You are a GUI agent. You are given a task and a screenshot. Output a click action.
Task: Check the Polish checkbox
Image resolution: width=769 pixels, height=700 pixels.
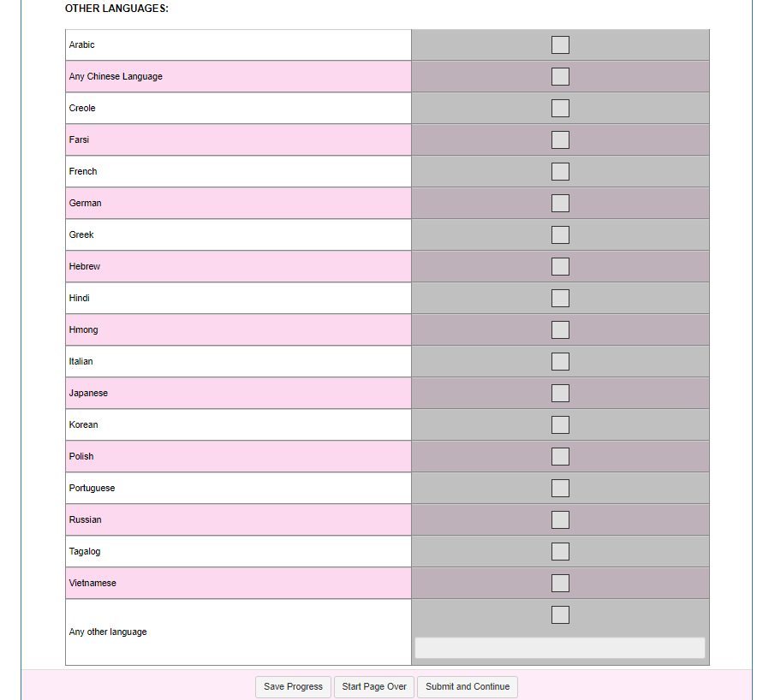point(560,456)
